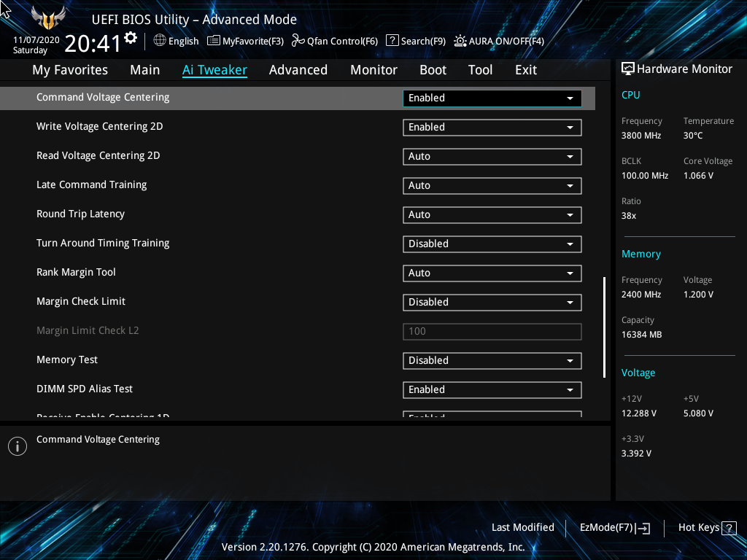Select the Ai Tweaker tab
Screen dimensions: 747x560
[x=214, y=70]
